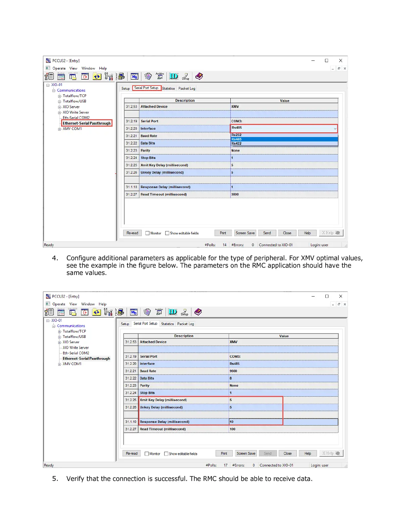
Task: Select XIO Write Server in the lower window tree
Action: point(76,348)
